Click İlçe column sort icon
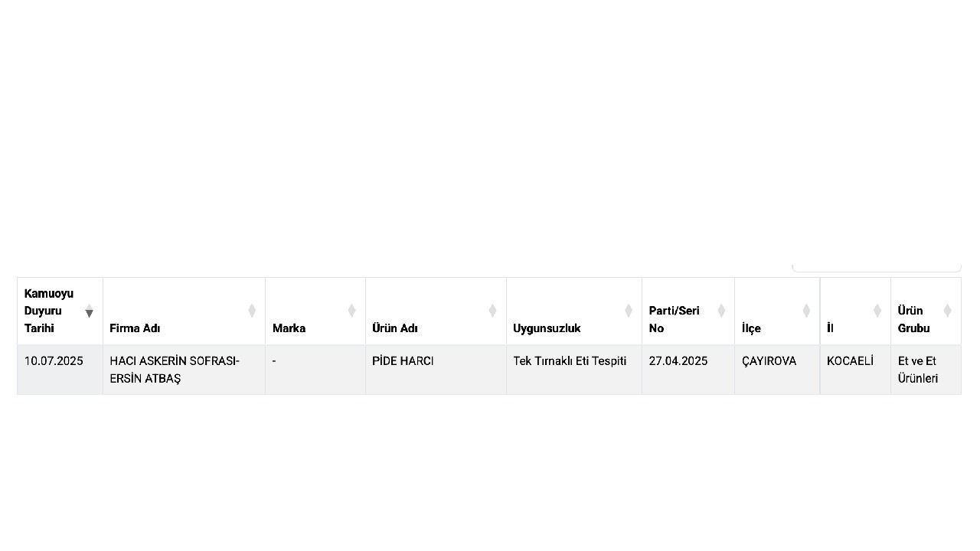 tap(806, 311)
